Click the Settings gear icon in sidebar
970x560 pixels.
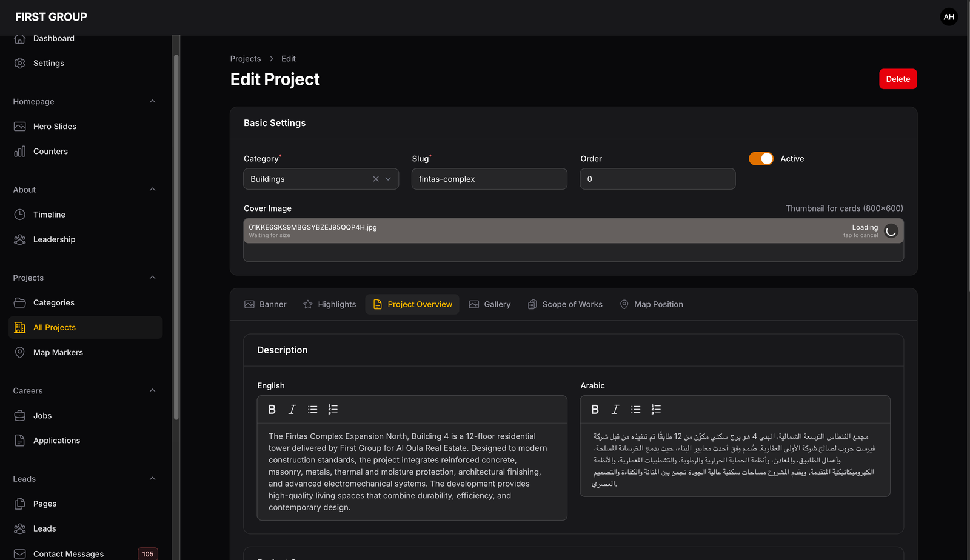(x=20, y=63)
